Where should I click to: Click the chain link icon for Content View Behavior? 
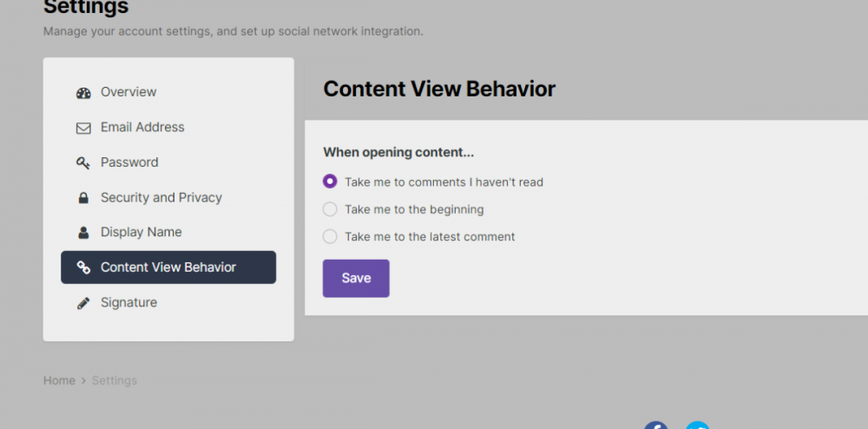(x=83, y=267)
